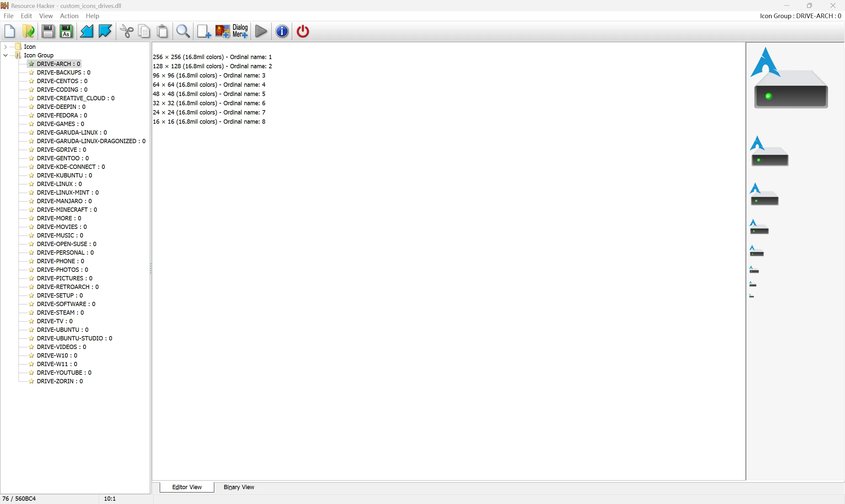Viewport: 845px width, 504px height.
Task: Select DRIVE-MINECRAFT : 0 in the tree
Action: [67, 209]
